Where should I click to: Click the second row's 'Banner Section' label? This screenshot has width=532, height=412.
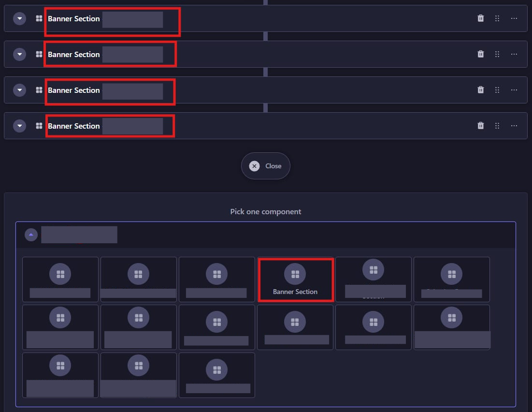point(73,54)
